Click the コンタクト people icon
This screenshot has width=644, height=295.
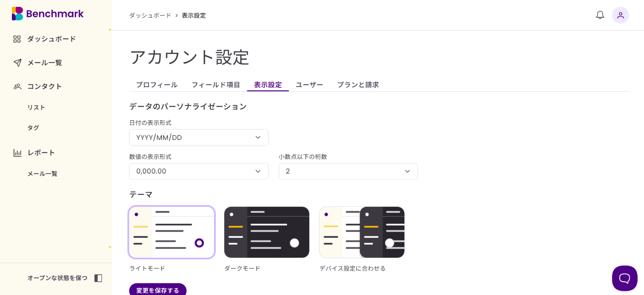coord(17,87)
